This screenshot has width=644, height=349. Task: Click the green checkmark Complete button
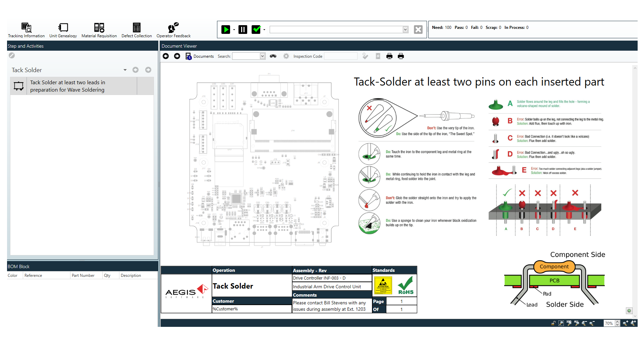point(256,30)
